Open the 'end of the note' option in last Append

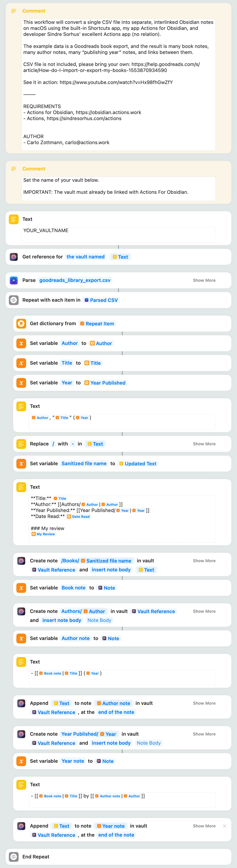point(116,835)
